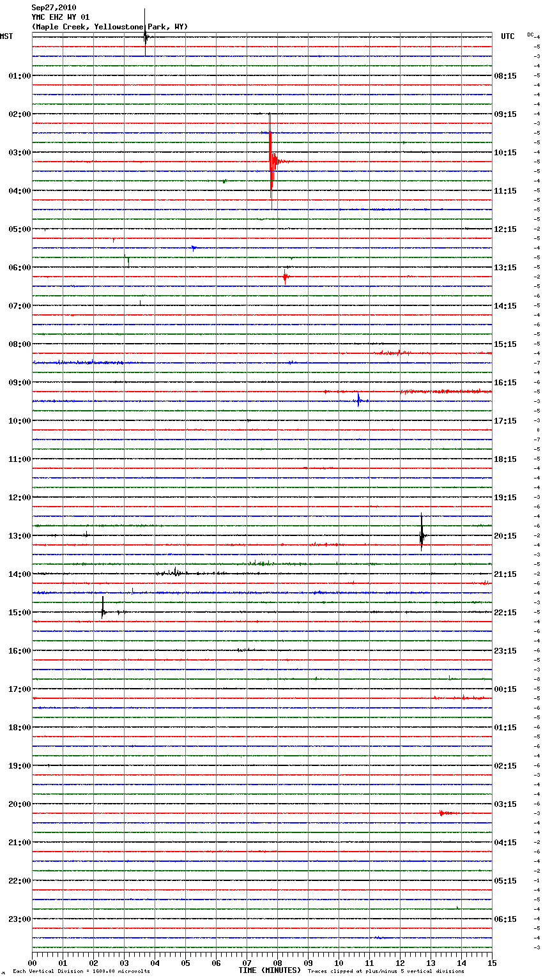The width and height of the screenshot is (543, 980).
Task: Select the 22:00 MST row label
Action: tap(19, 881)
